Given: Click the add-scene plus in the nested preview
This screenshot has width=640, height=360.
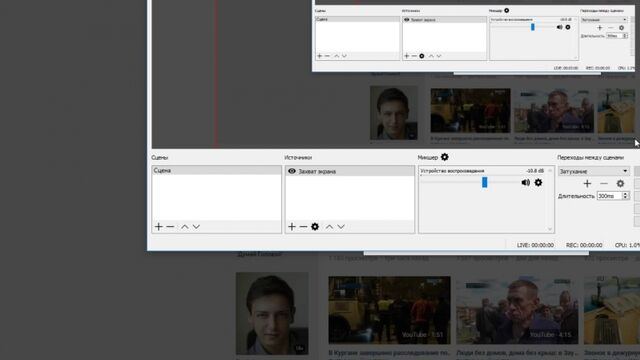Looking at the screenshot, I should pos(320,56).
